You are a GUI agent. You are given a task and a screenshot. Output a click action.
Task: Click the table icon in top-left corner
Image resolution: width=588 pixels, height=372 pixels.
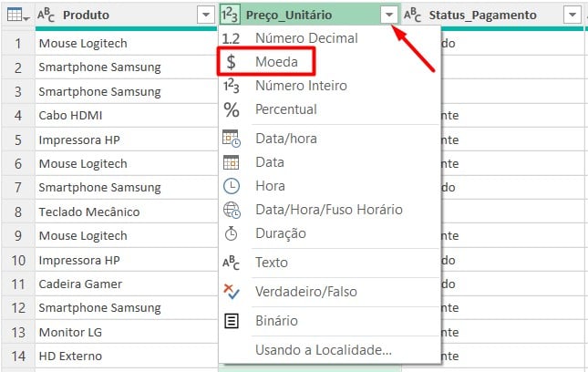coord(11,15)
